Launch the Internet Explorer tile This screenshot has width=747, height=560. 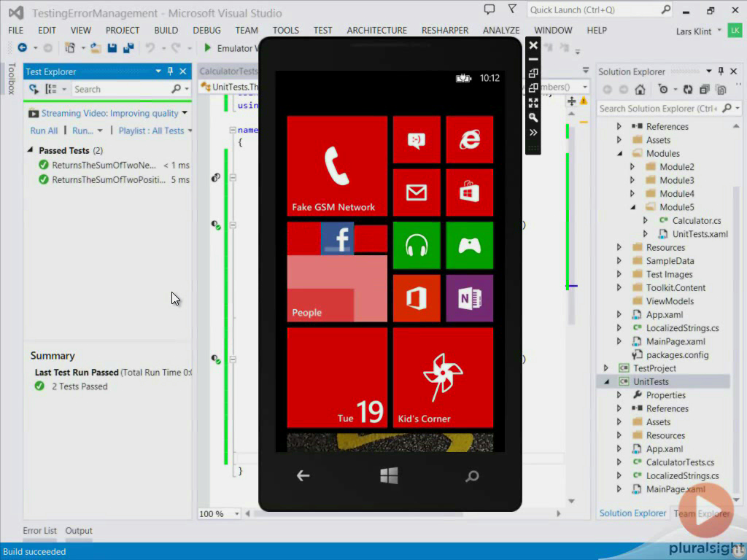[x=469, y=139]
